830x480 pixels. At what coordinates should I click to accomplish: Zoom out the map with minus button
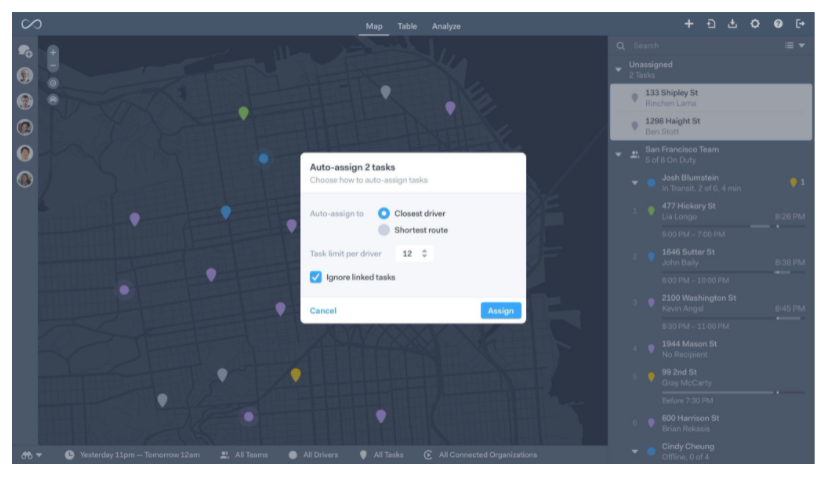[x=53, y=66]
